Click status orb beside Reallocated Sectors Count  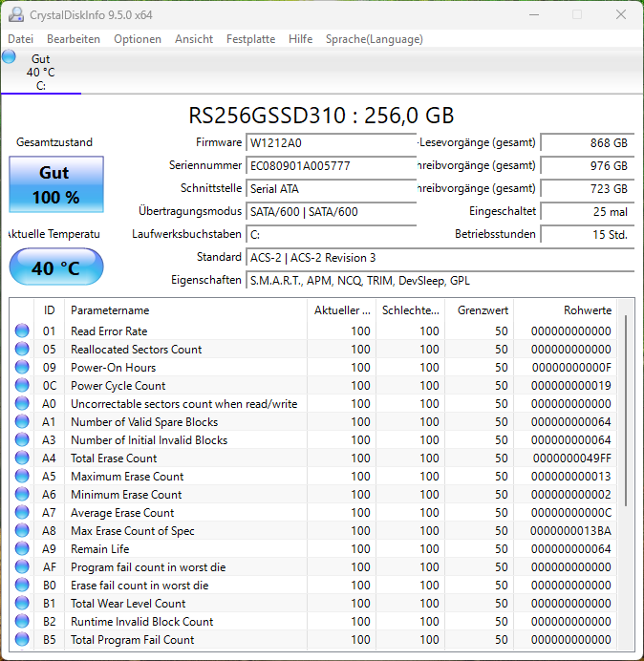coord(22,350)
